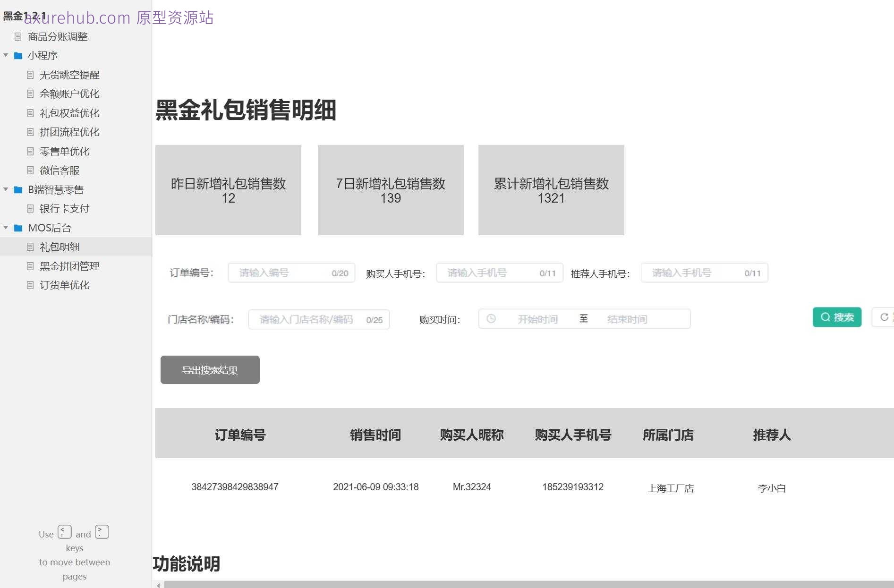Collapse the MOS后台 folder

click(6, 228)
